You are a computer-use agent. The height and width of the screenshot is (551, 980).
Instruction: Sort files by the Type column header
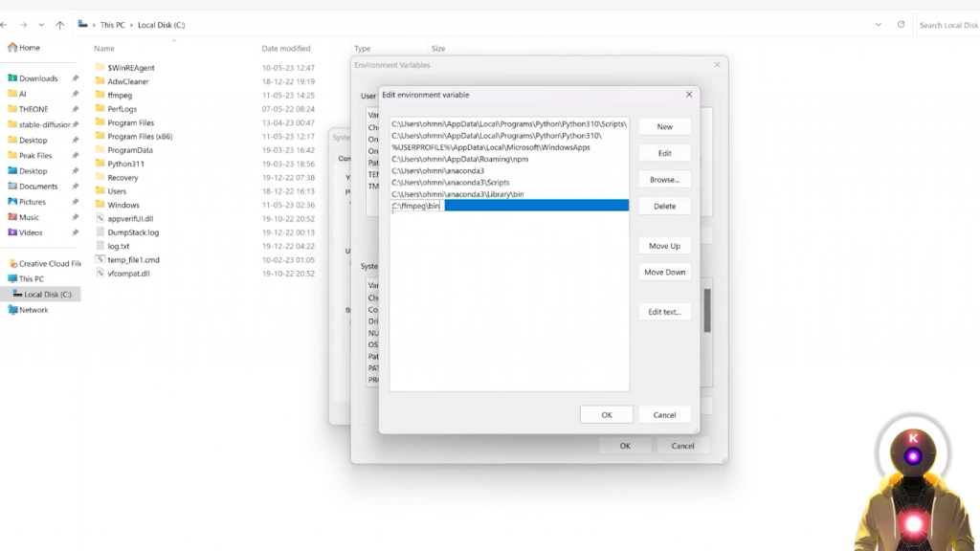tap(363, 48)
